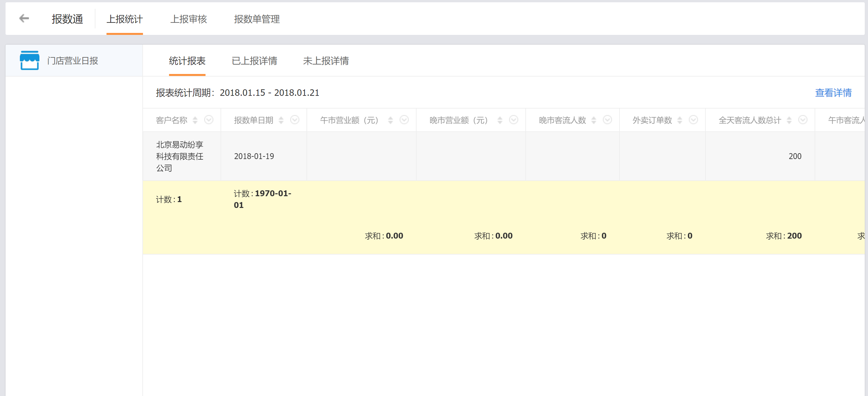Image resolution: width=868 pixels, height=396 pixels.
Task: Click 北京易动纷享科技有限责任公司 cell
Action: click(x=182, y=156)
